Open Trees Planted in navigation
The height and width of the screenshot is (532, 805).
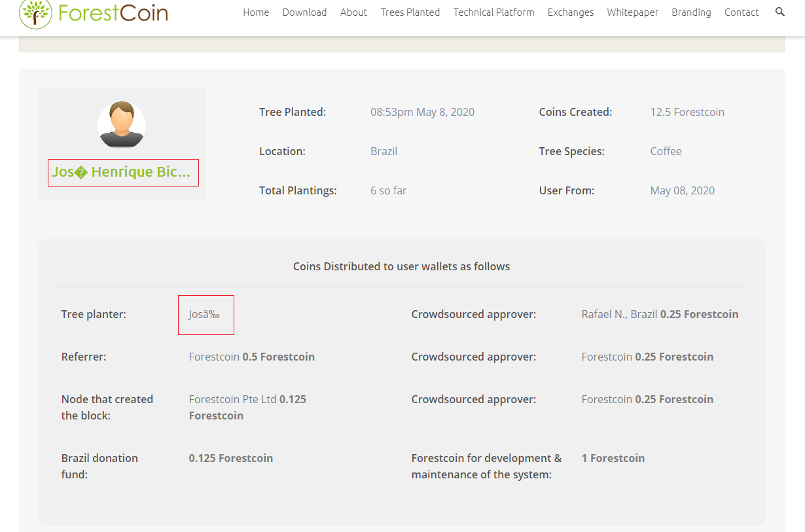point(410,12)
